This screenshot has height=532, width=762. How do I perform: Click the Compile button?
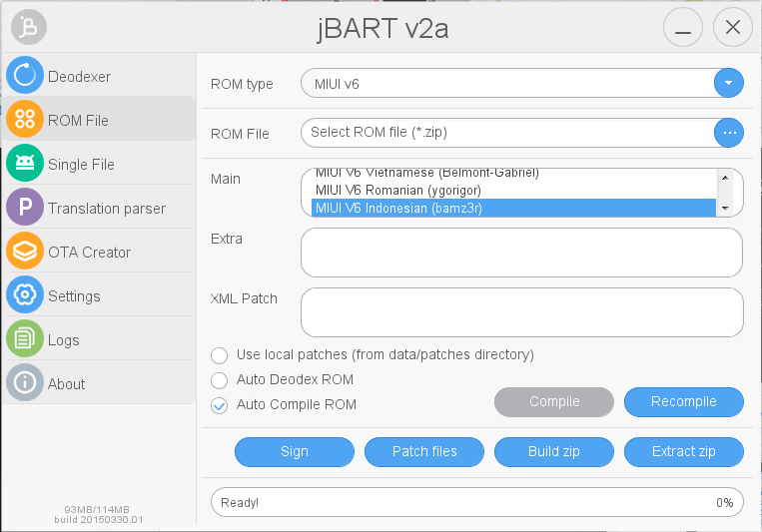click(x=554, y=402)
